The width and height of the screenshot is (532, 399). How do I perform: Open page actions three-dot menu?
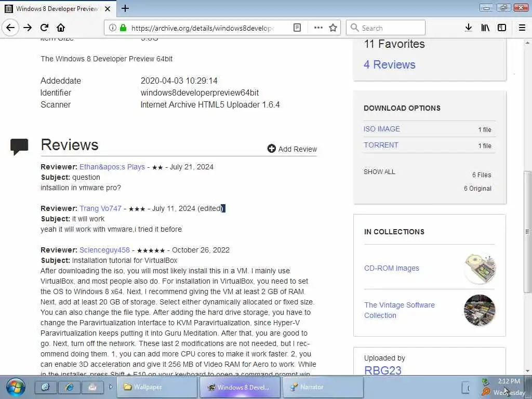(318, 28)
